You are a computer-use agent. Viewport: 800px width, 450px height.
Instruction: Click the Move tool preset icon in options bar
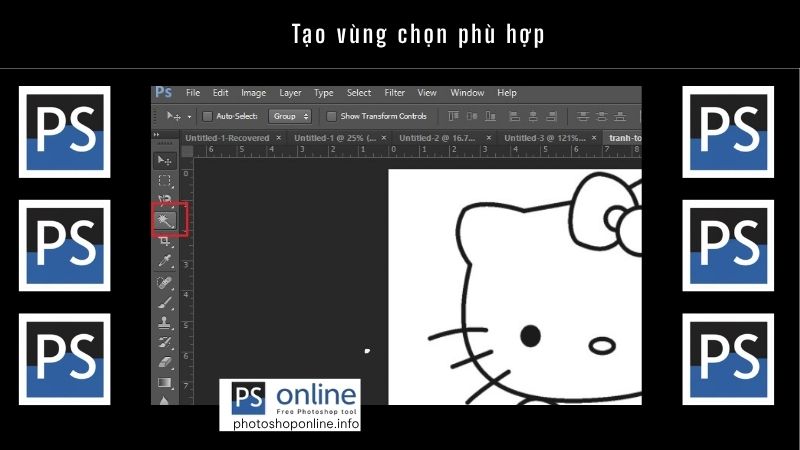coord(173,116)
